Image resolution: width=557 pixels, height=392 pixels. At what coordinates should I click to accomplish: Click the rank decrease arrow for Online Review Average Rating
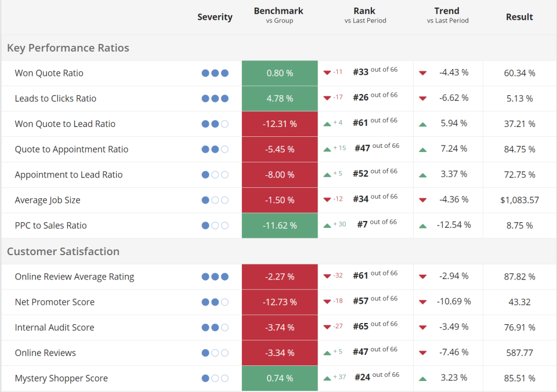point(326,275)
